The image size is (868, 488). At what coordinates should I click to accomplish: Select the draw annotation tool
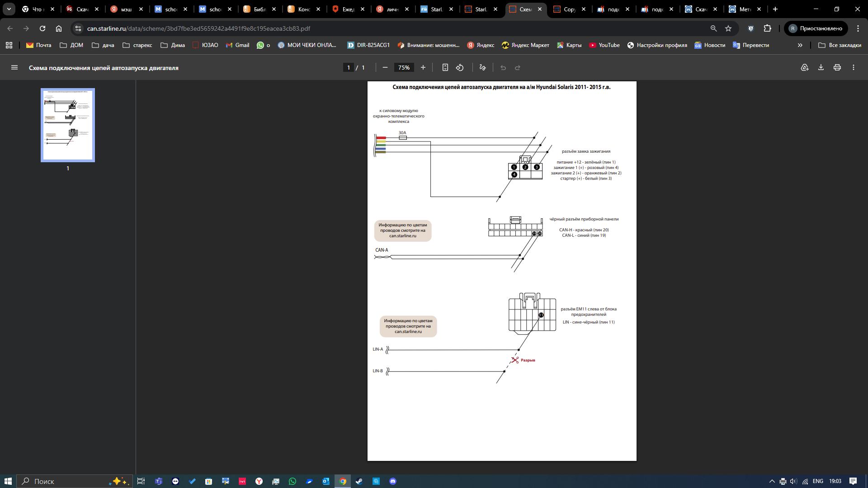coord(483,68)
